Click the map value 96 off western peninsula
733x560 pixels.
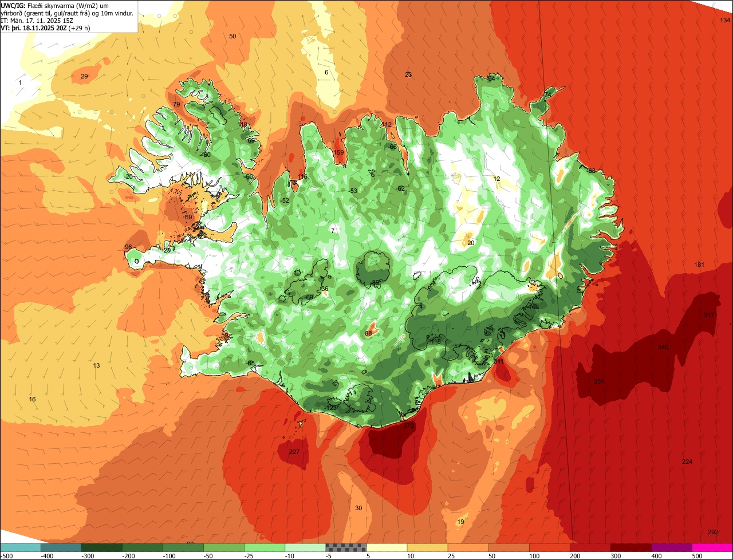coord(128,247)
